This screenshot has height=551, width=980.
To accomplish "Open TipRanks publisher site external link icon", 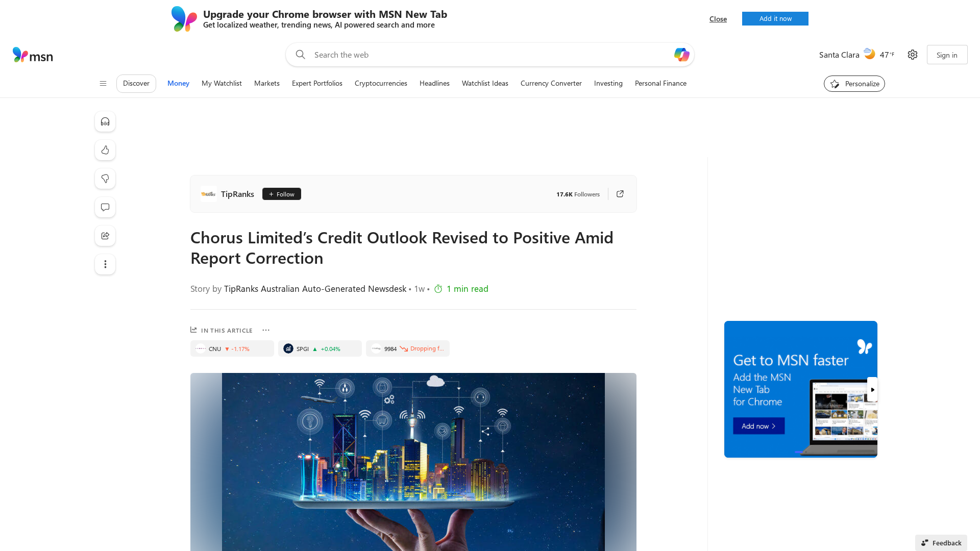I will click(620, 194).
